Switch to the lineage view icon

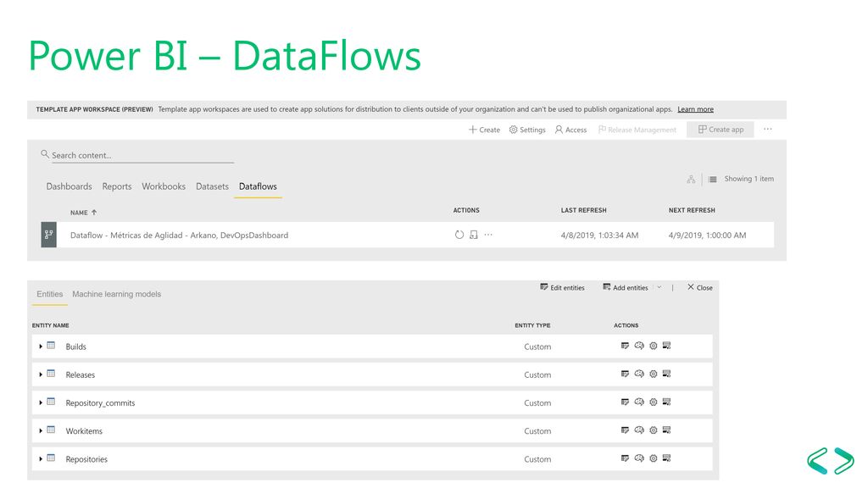click(x=691, y=180)
